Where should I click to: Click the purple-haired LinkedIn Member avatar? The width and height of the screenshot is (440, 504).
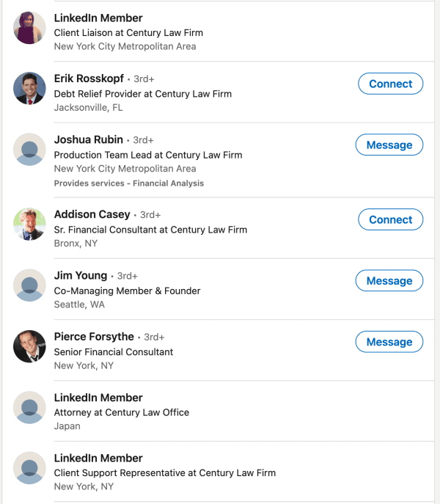point(30,28)
